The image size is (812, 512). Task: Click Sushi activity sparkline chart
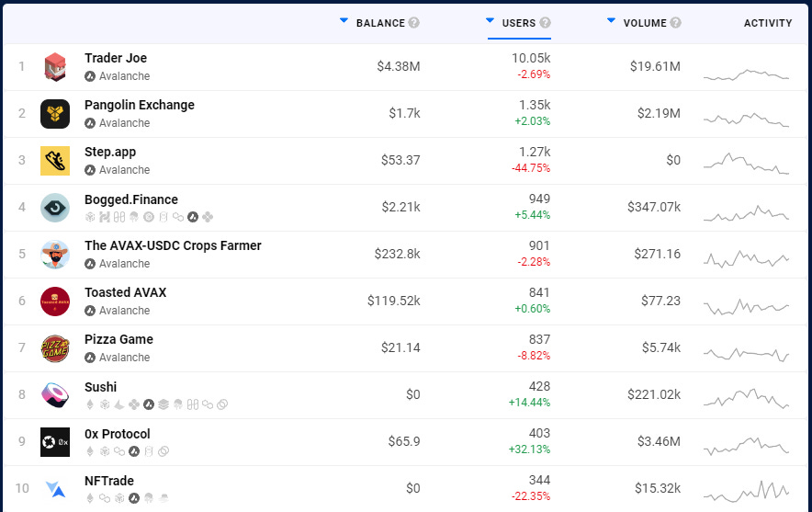(746, 399)
